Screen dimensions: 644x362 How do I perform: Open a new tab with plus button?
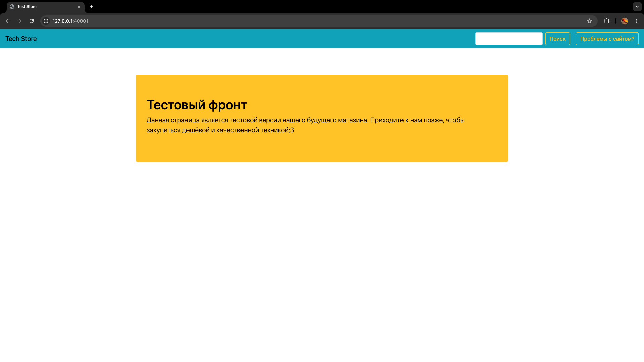click(91, 7)
